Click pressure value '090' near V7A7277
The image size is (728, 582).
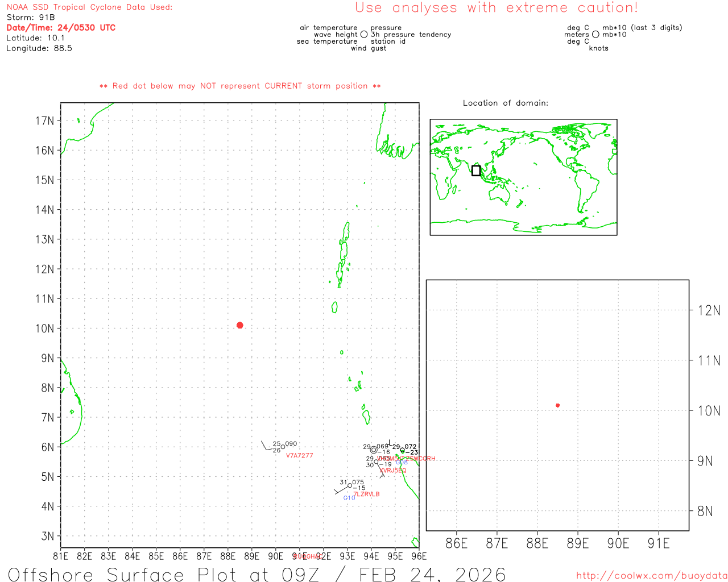[x=291, y=444]
